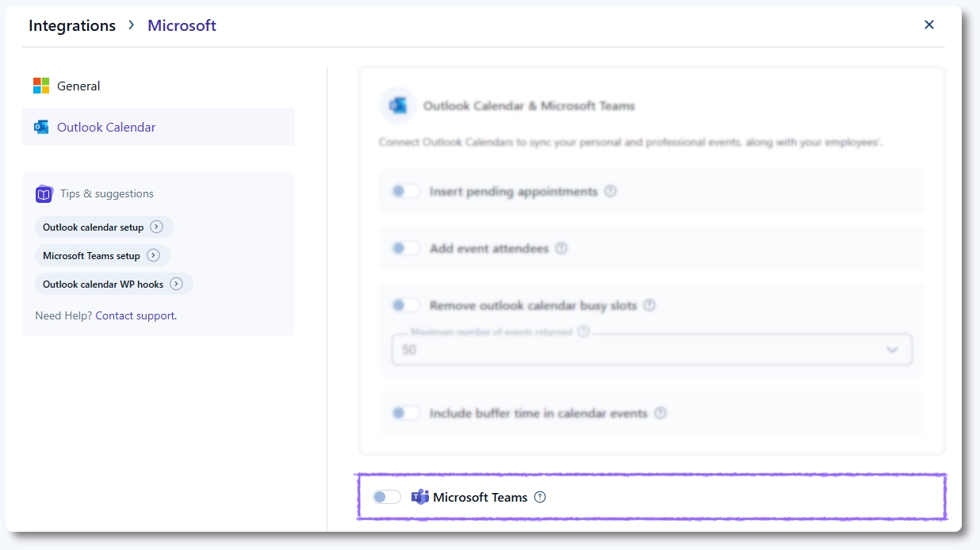Click the Microsoft Teams icon at bottom
The image size is (980, 550).
(x=419, y=496)
